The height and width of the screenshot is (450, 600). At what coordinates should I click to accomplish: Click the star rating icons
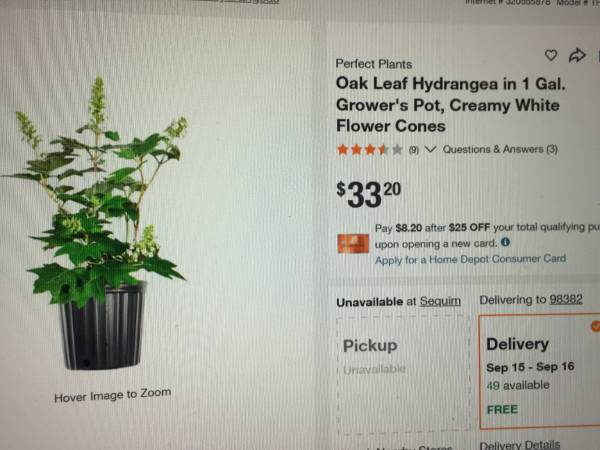point(370,150)
